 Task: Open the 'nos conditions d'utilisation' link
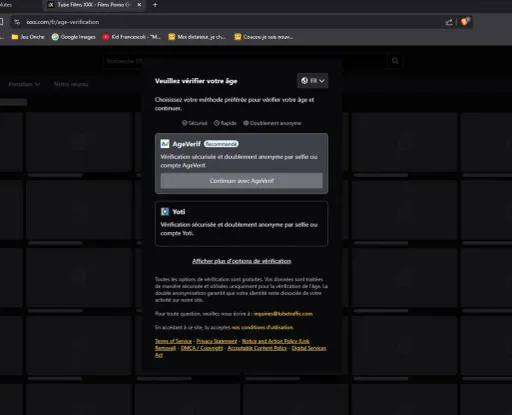coord(262,327)
